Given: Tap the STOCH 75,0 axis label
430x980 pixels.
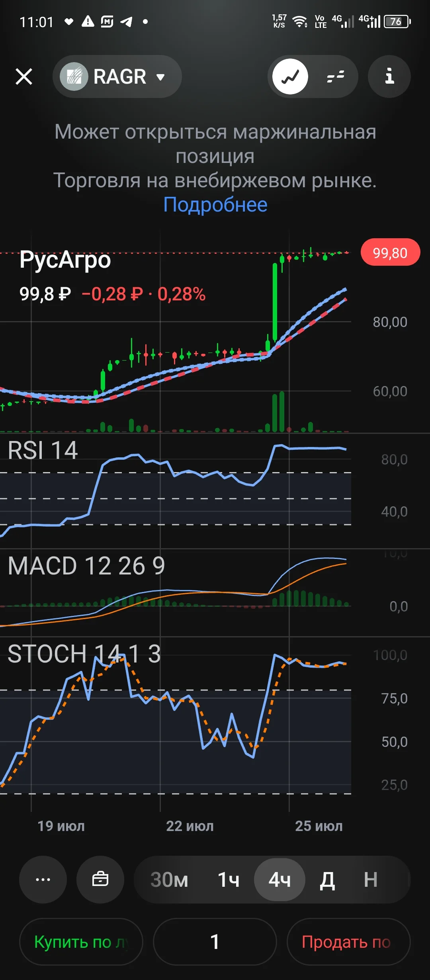Looking at the screenshot, I should pos(395,698).
